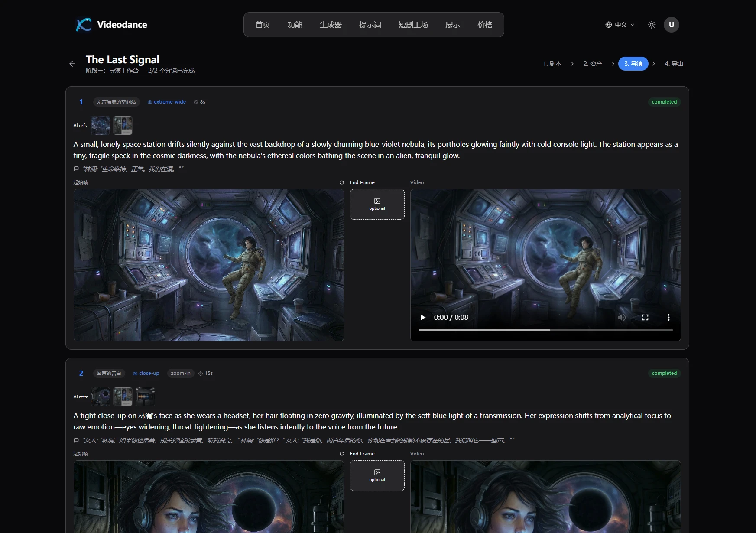
Task: Toggle the light/dark theme sun icon
Action: click(x=651, y=25)
